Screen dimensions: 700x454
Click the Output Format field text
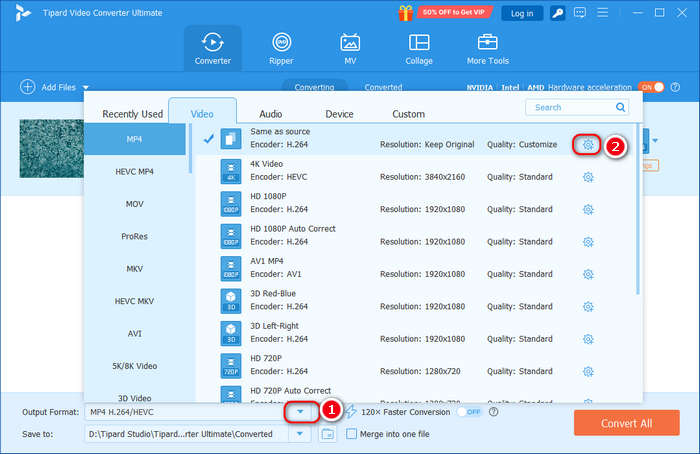coord(122,412)
